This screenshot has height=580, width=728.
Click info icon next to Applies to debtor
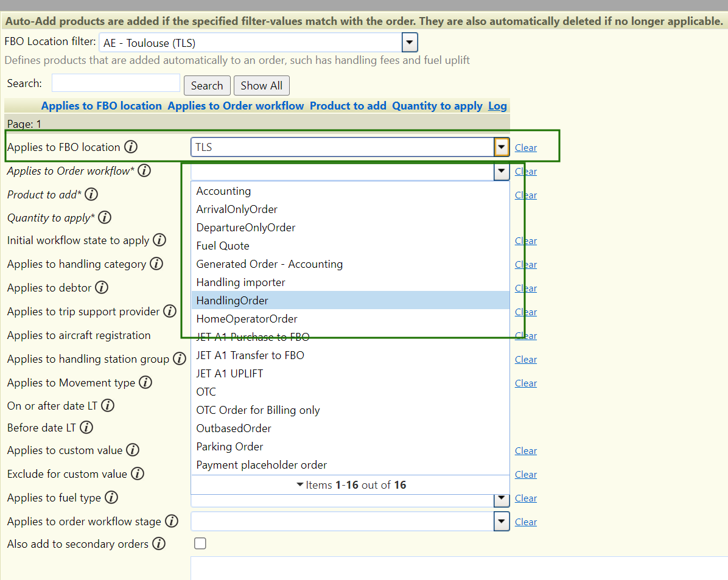click(x=102, y=288)
